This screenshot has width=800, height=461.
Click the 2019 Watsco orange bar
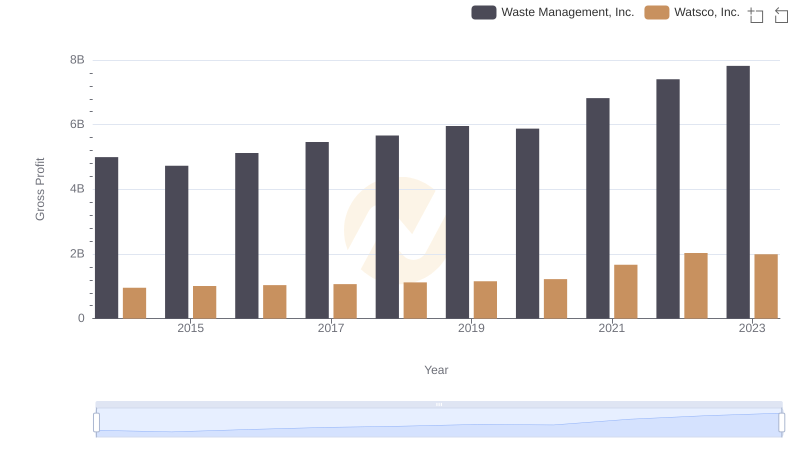click(485, 300)
